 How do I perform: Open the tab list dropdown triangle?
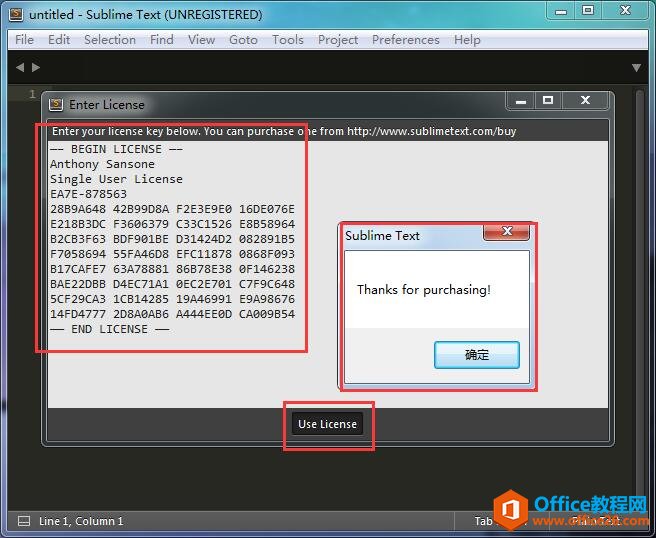[x=636, y=68]
